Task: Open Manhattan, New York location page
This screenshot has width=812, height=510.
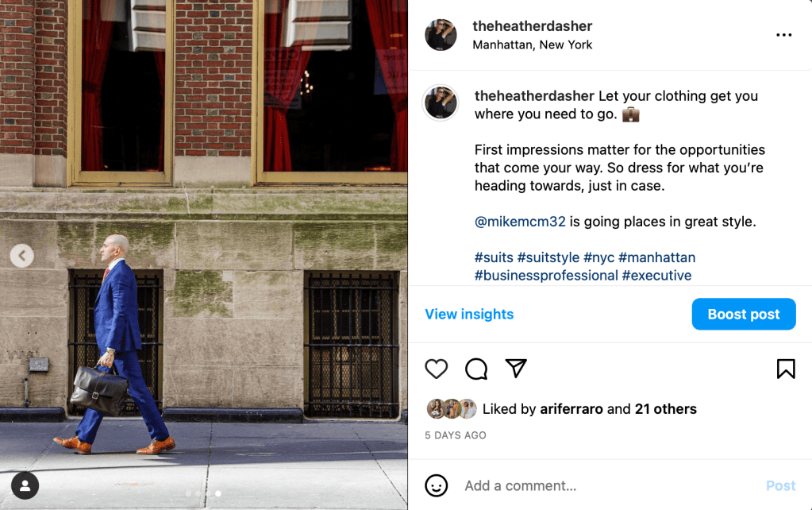Action: coord(533,45)
